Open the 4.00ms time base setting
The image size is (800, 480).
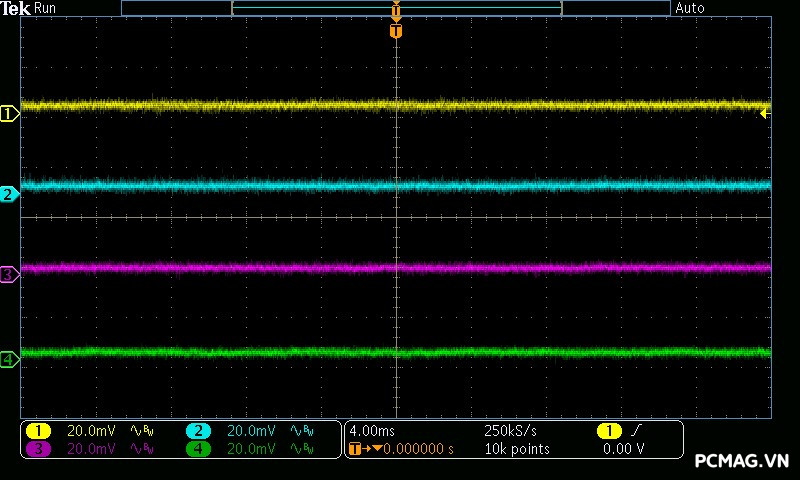pyautogui.click(x=373, y=431)
